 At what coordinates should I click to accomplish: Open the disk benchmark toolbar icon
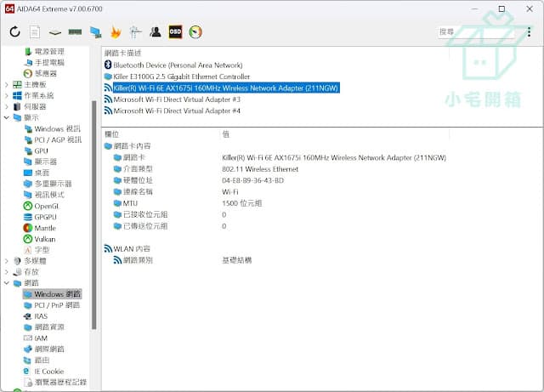tap(55, 32)
